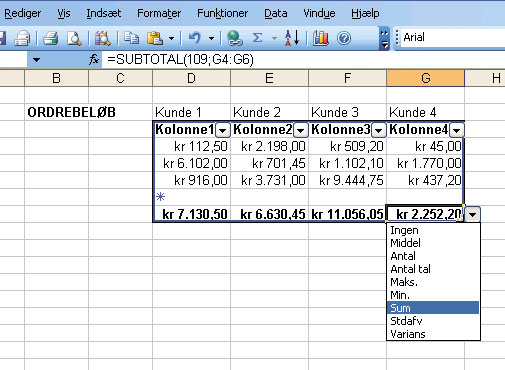Select cell with kr 701,45
This screenshot has width=505, height=370.
pos(270,163)
